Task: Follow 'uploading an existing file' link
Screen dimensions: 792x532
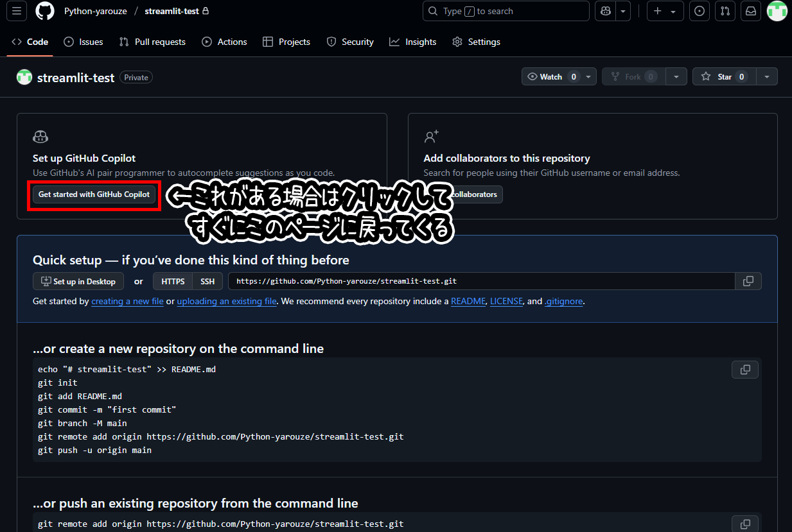Action: coord(227,301)
